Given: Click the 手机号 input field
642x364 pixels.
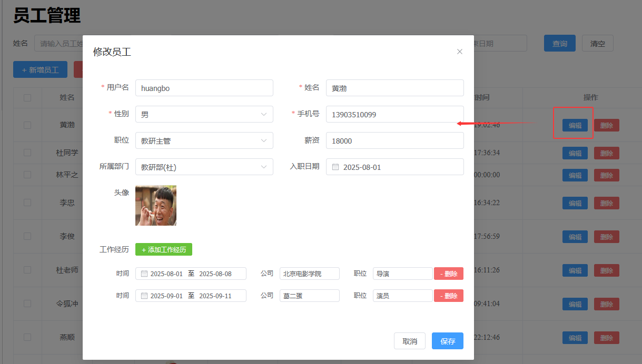Looking at the screenshot, I should point(394,114).
